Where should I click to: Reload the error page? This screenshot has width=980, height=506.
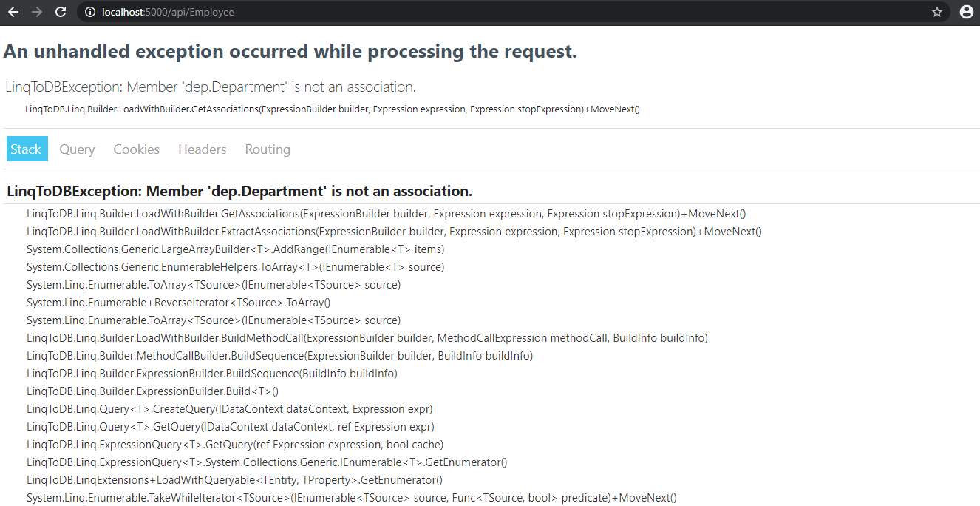[x=61, y=12]
